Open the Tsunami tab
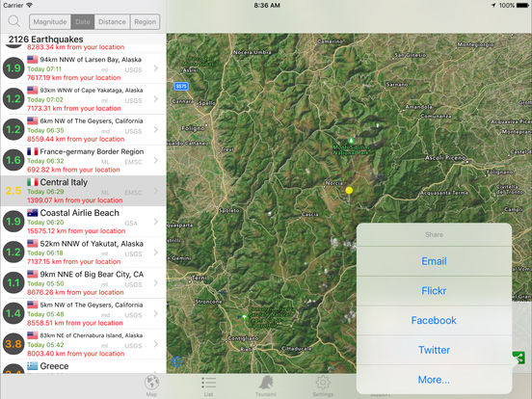The height and width of the screenshot is (399, 532). click(x=266, y=386)
